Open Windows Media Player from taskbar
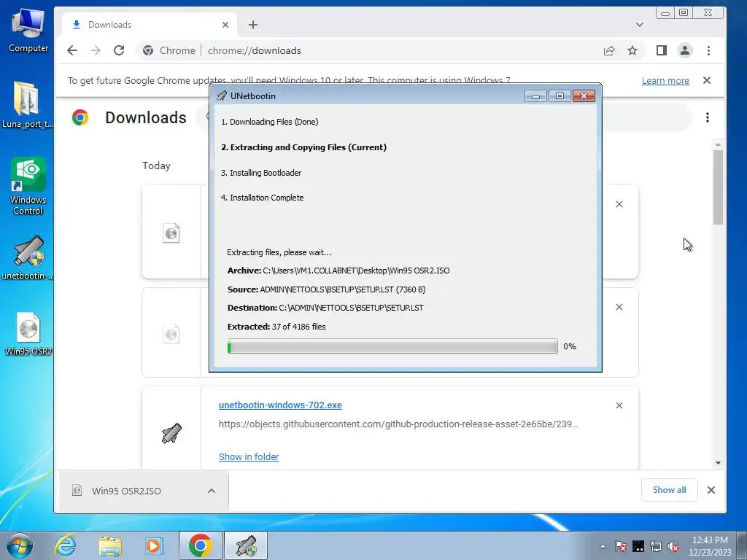Screen dimensions: 747x560 pyautogui.click(x=154, y=545)
